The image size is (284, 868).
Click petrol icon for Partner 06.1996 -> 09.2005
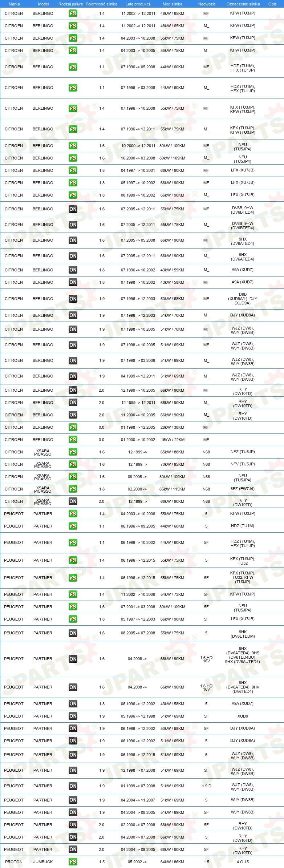(x=73, y=526)
